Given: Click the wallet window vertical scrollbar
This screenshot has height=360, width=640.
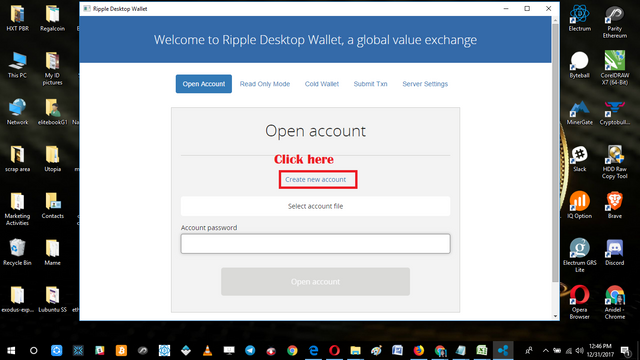Looking at the screenshot, I should pyautogui.click(x=555, y=153).
